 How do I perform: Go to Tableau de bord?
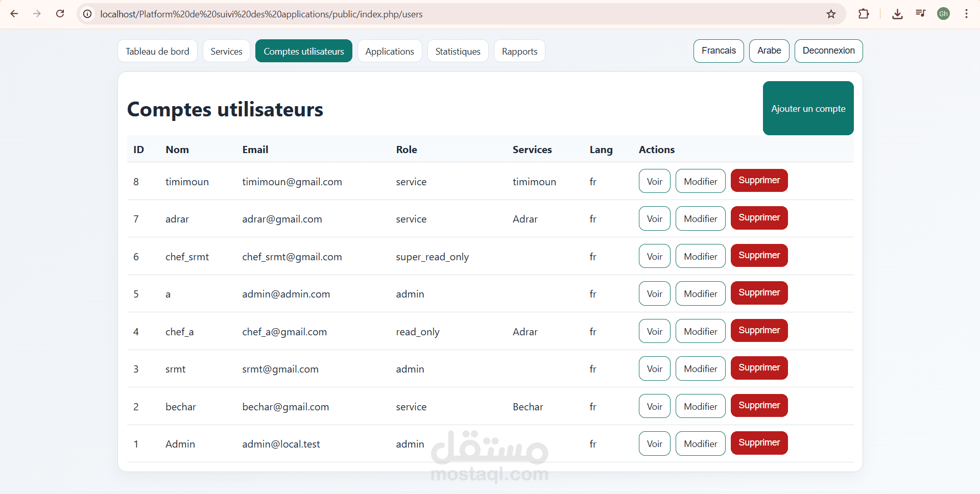pyautogui.click(x=157, y=51)
